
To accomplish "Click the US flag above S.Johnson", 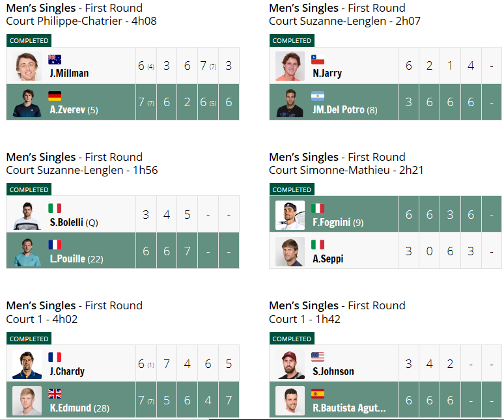I will click(x=318, y=357).
